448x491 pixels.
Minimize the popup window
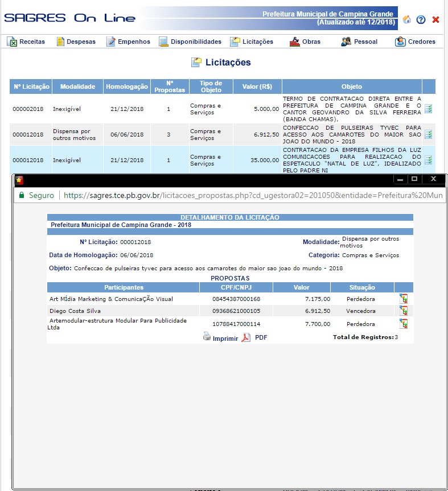click(x=400, y=179)
